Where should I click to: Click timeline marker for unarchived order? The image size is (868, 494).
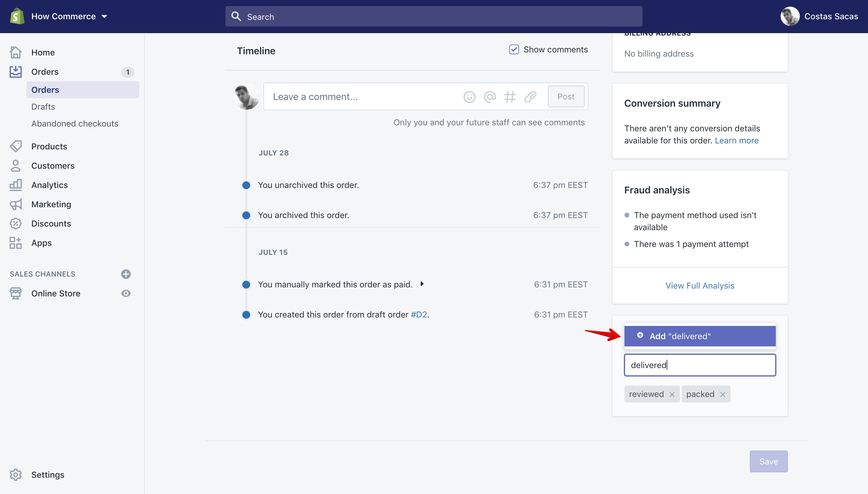click(x=246, y=185)
